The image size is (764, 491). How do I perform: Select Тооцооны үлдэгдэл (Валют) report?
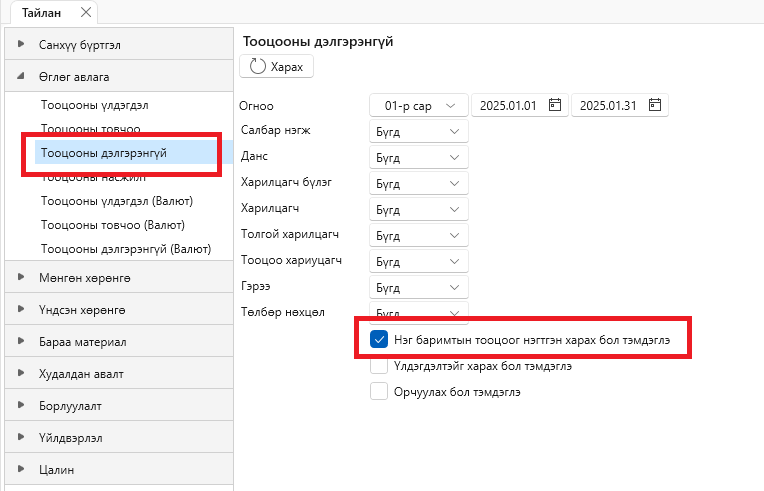117,201
